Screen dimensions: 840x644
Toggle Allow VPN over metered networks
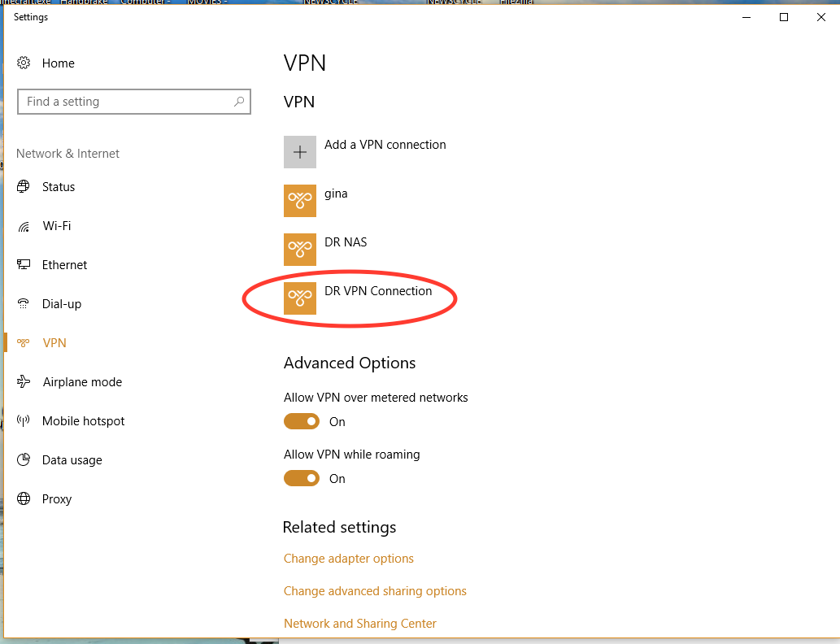[302, 421]
